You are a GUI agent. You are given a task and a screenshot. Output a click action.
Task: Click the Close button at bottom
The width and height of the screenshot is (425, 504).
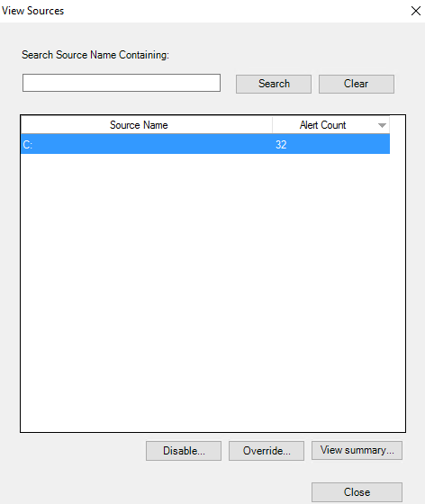pyautogui.click(x=357, y=492)
